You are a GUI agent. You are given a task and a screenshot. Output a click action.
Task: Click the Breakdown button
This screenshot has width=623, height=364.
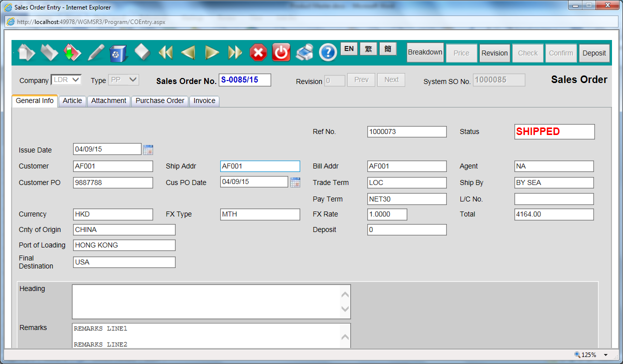[x=425, y=52]
